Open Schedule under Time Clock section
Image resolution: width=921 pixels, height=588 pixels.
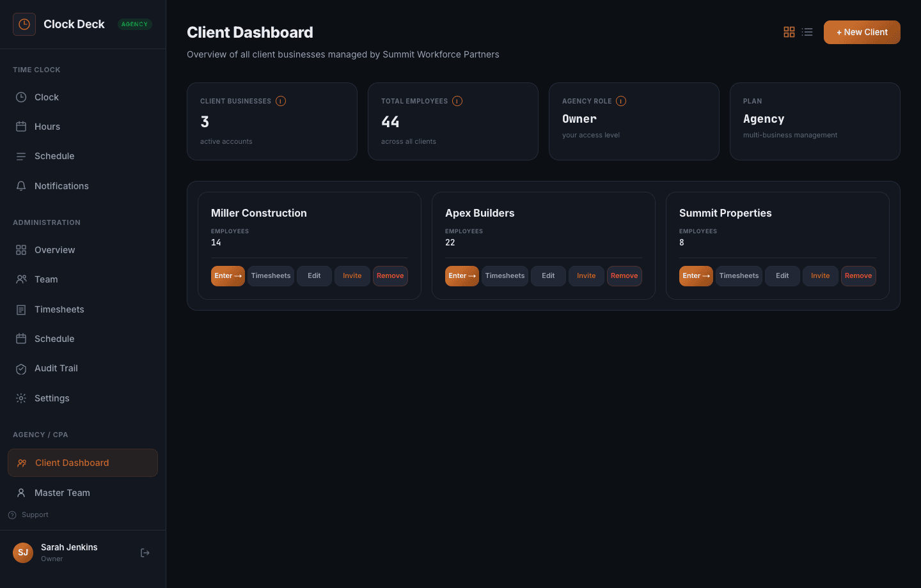83,156
